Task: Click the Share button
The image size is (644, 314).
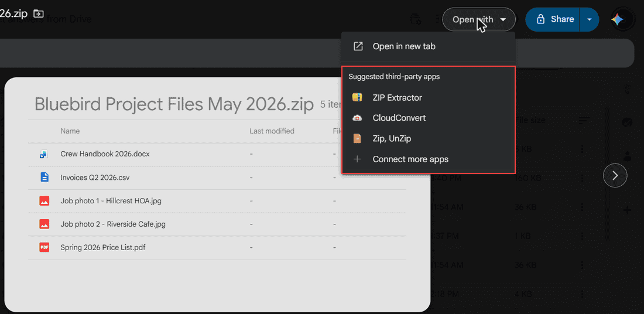Action: point(553,19)
